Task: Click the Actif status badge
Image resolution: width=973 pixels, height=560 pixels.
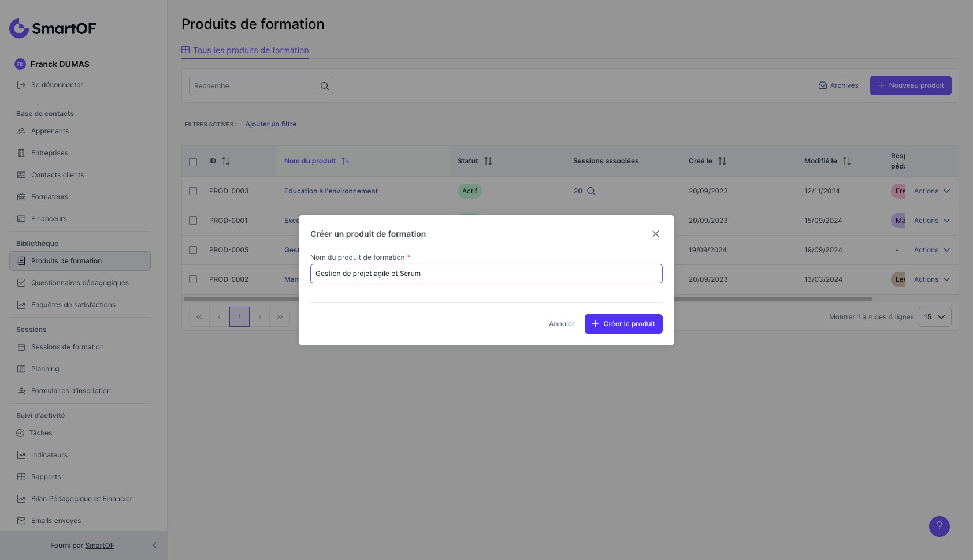Action: [x=470, y=191]
